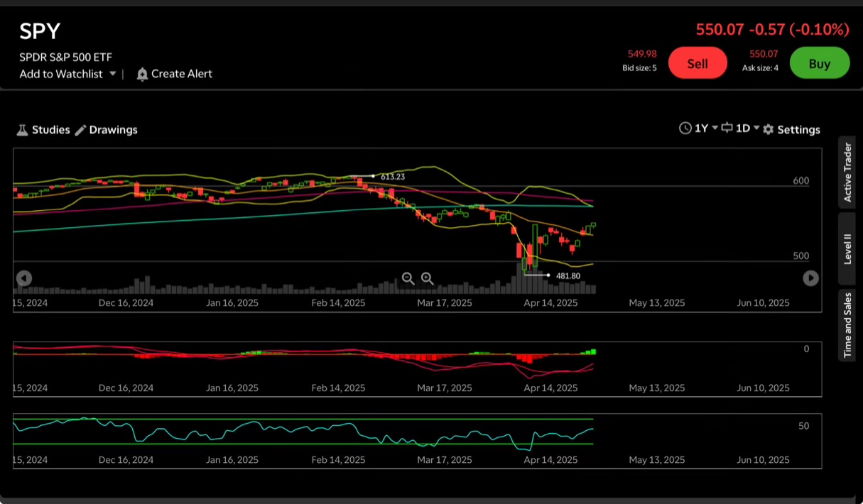Click the Studies label
863x504 pixels.
51,130
